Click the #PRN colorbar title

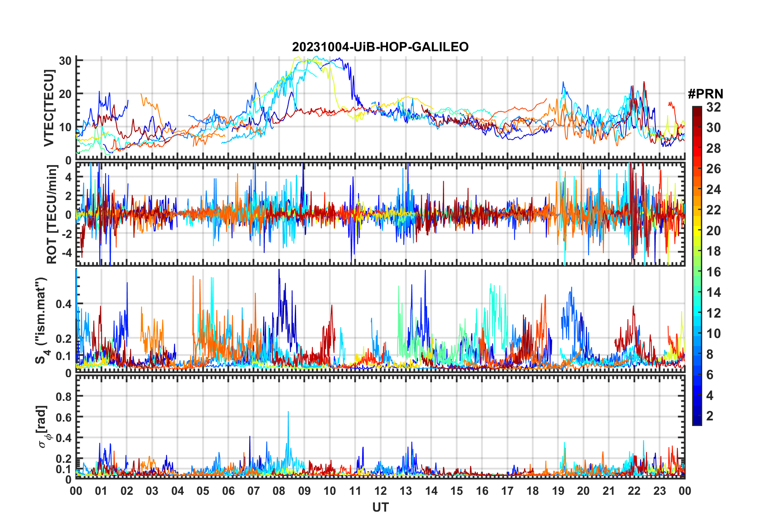pyautogui.click(x=705, y=94)
